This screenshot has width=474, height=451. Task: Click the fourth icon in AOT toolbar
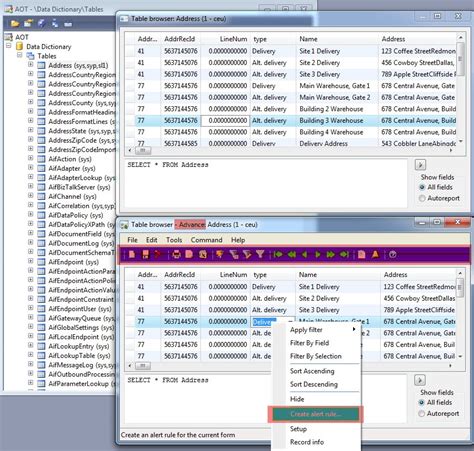tap(55, 23)
